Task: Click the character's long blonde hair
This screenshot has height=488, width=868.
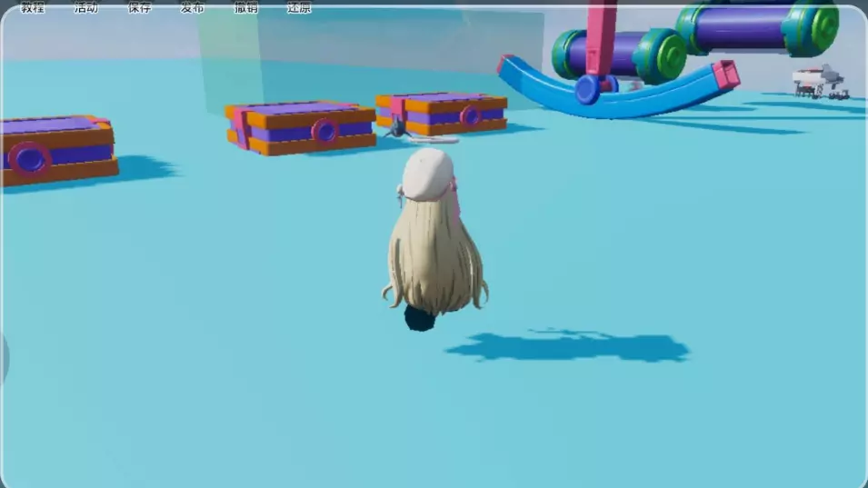Action: [434, 259]
